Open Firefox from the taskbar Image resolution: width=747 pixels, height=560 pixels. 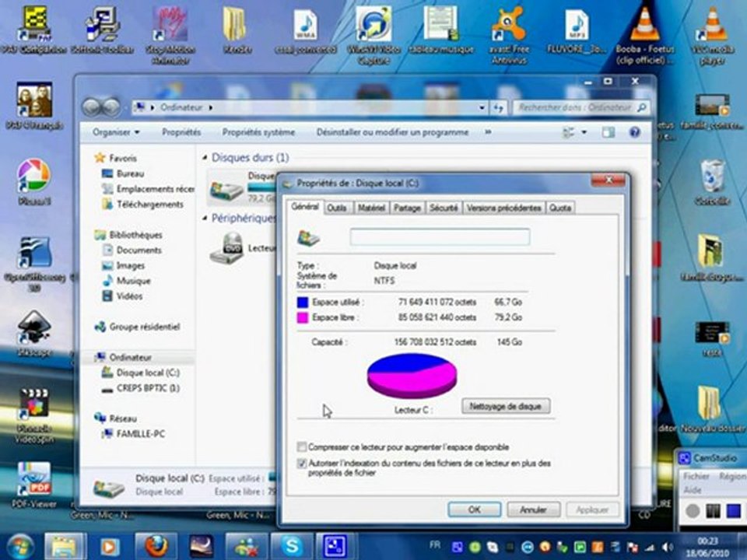tap(156, 546)
